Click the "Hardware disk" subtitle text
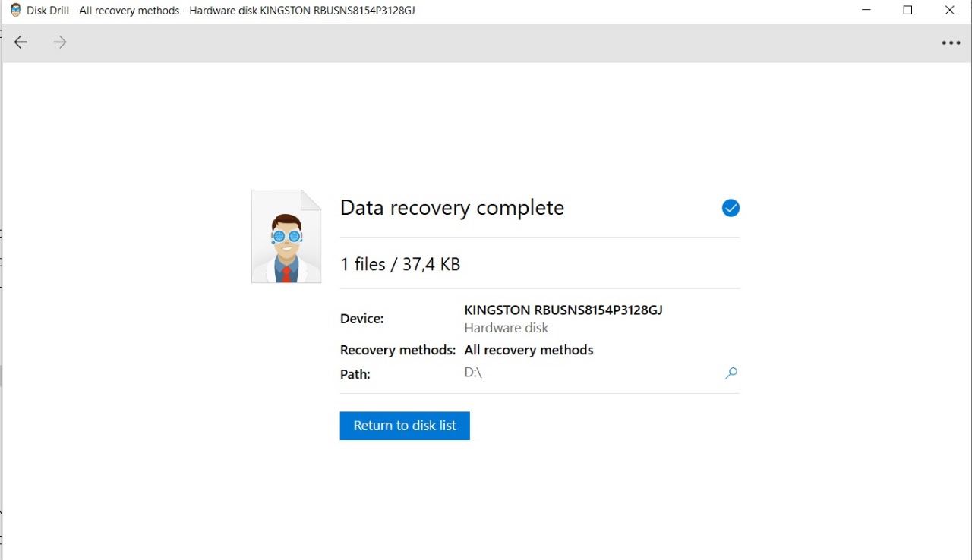The image size is (972, 560). pyautogui.click(x=506, y=328)
